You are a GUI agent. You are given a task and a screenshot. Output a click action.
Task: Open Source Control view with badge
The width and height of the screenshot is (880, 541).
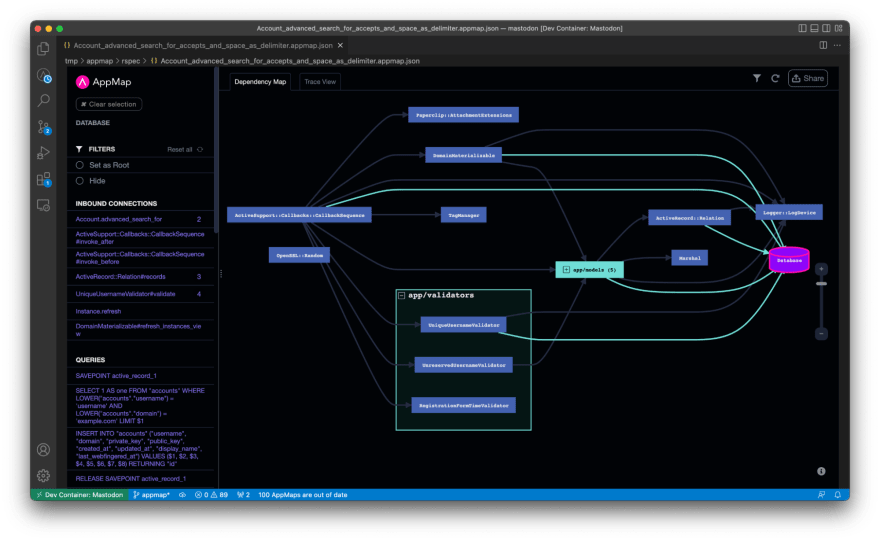pyautogui.click(x=44, y=127)
